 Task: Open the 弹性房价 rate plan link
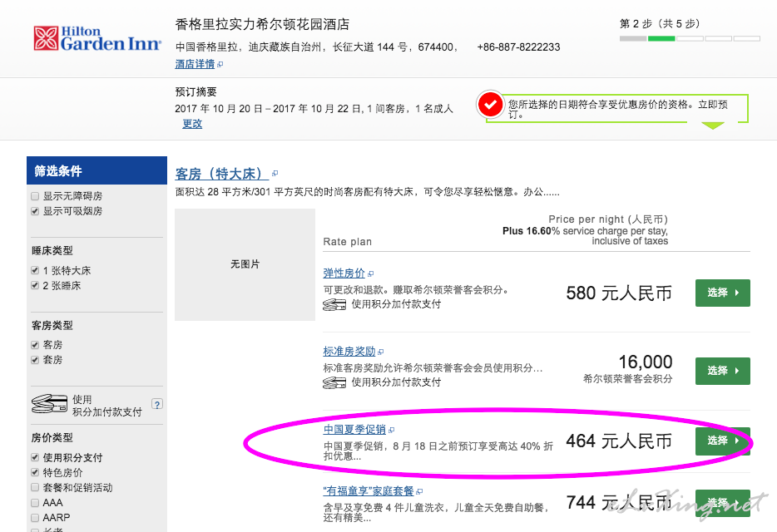[344, 273]
